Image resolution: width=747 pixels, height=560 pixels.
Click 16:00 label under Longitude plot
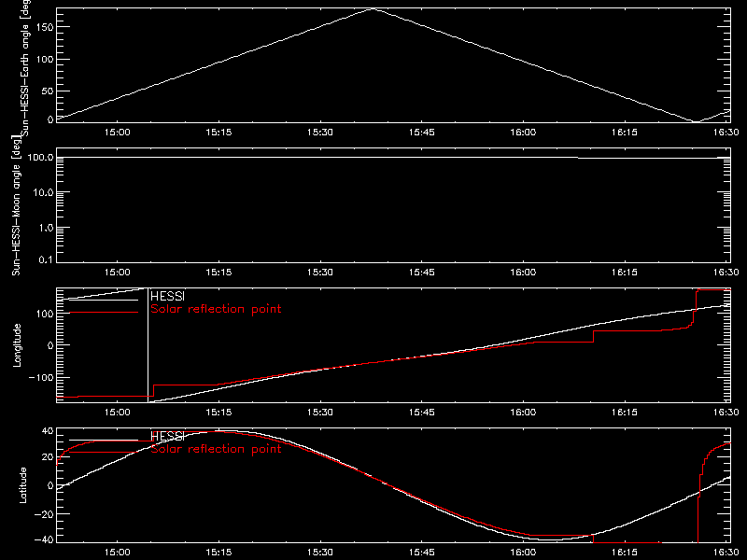[x=523, y=412]
